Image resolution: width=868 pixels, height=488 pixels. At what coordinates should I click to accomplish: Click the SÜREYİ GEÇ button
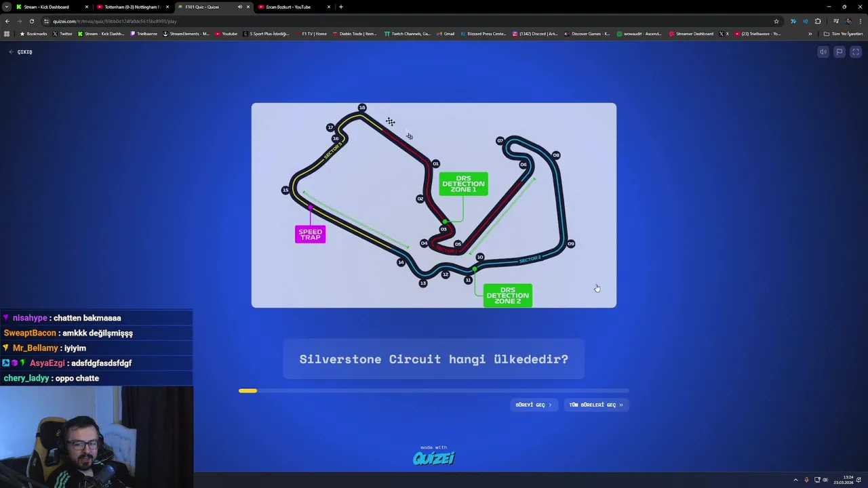(x=534, y=405)
